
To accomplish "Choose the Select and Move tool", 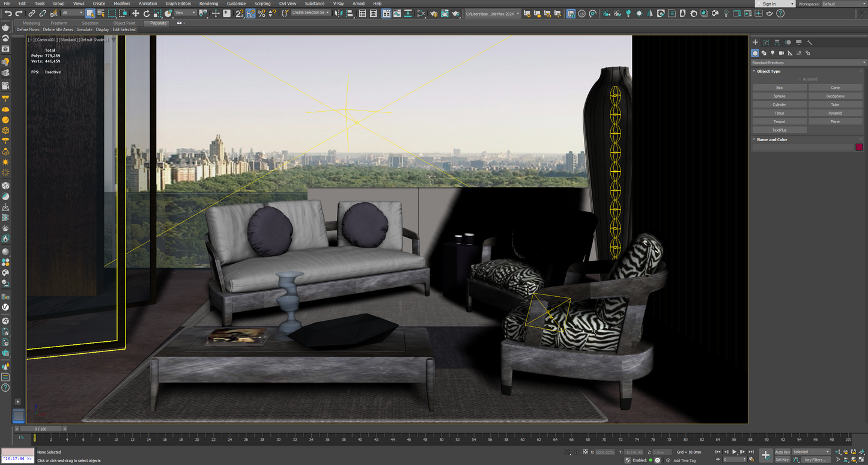I will pyautogui.click(x=136, y=13).
